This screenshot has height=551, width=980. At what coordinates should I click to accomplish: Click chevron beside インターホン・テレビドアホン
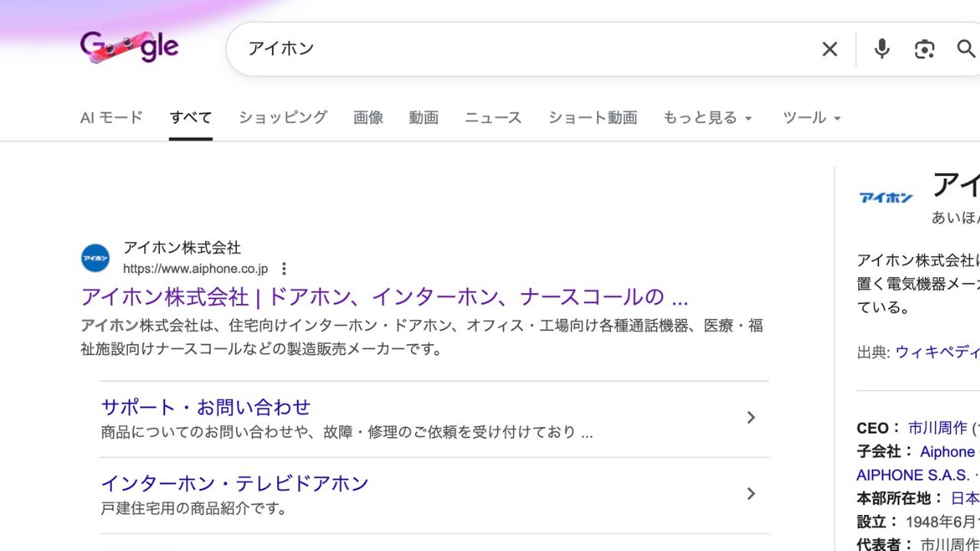tap(750, 494)
